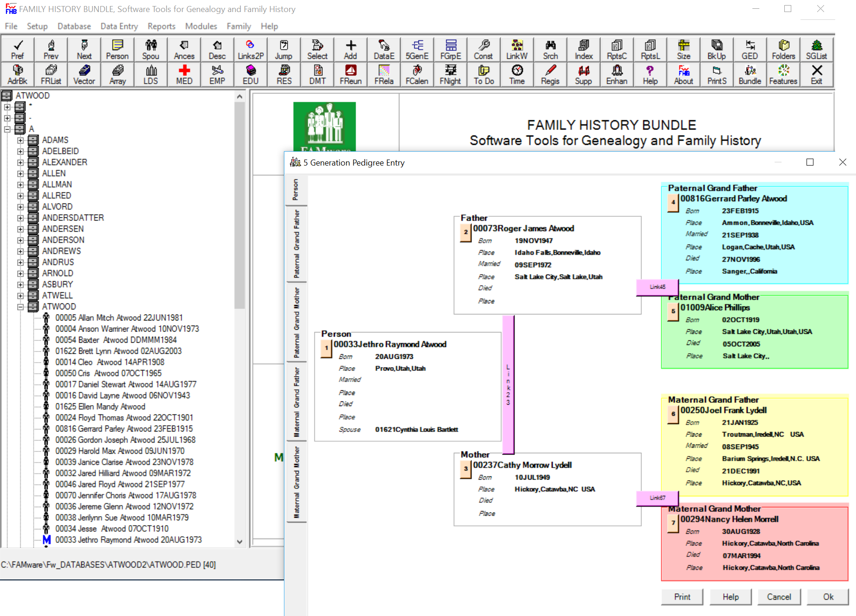Cancel the 5 Generation Pedigree Entry dialog
Viewport: 856px width, 616px height.
(779, 597)
